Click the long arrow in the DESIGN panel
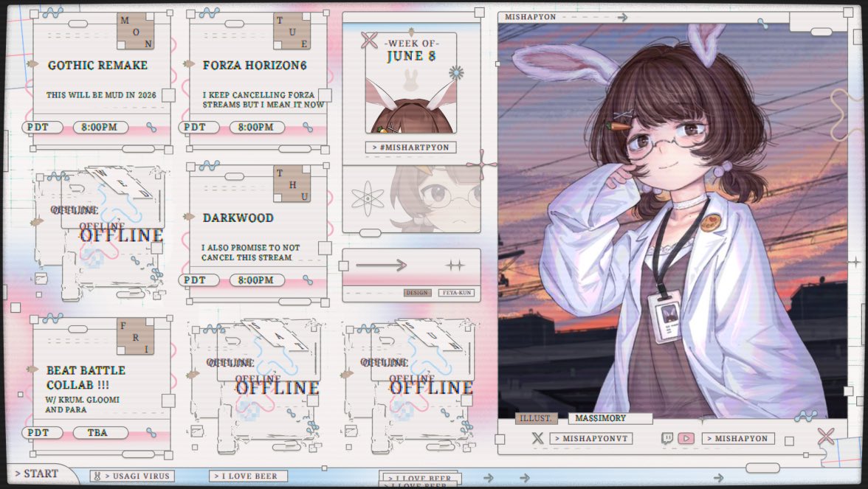This screenshot has width=868, height=489. (x=381, y=266)
